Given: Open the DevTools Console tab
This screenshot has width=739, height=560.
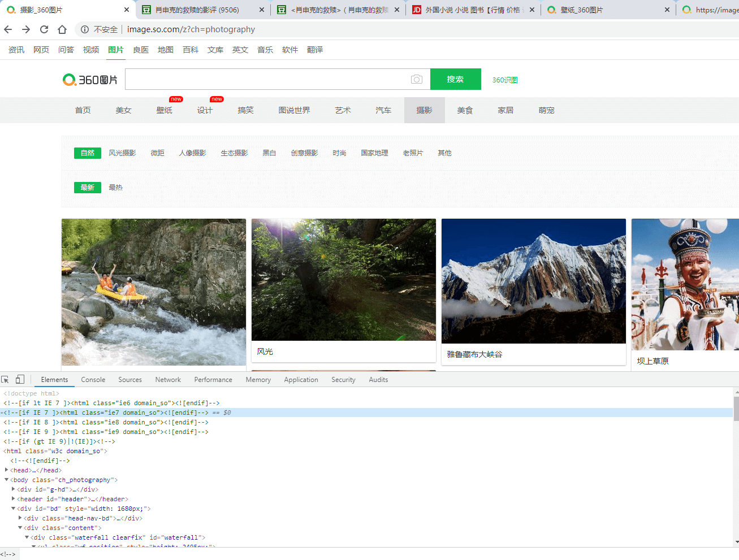Looking at the screenshot, I should coord(93,380).
